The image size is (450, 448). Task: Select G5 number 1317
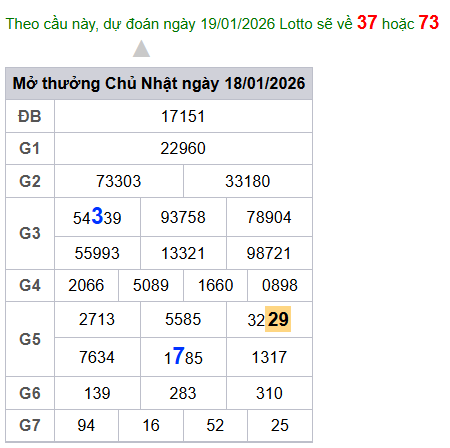pos(269,357)
